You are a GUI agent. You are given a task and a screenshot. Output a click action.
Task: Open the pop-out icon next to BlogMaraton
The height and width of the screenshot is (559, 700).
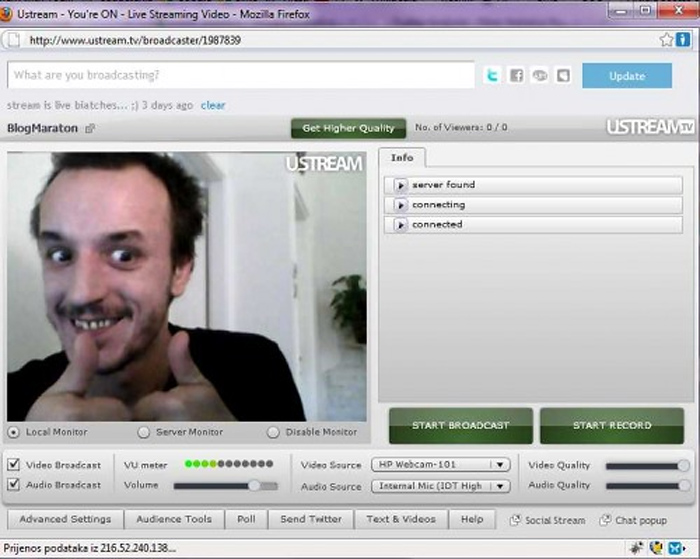coord(90,129)
